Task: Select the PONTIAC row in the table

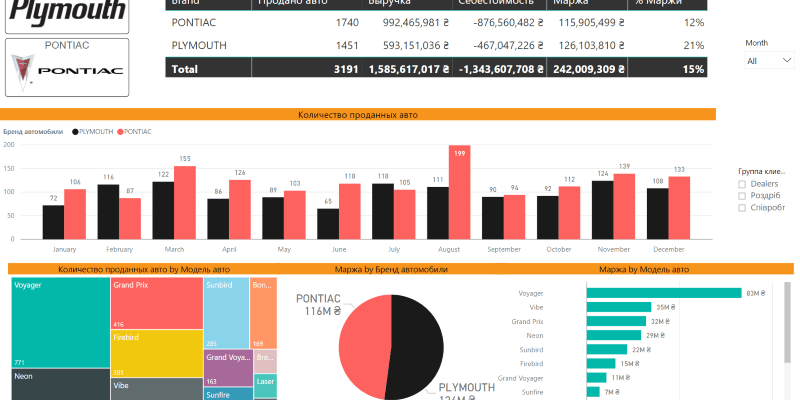Action: point(436,22)
